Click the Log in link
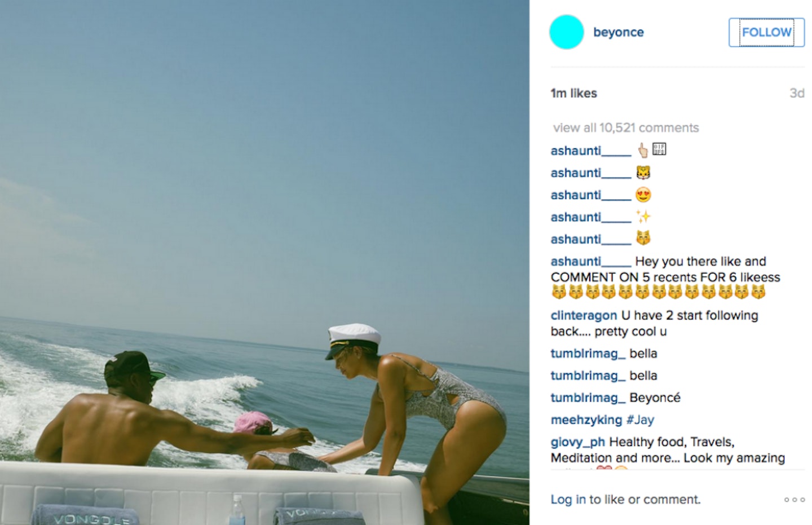Screen dimensions: 812x525 pos(568,500)
